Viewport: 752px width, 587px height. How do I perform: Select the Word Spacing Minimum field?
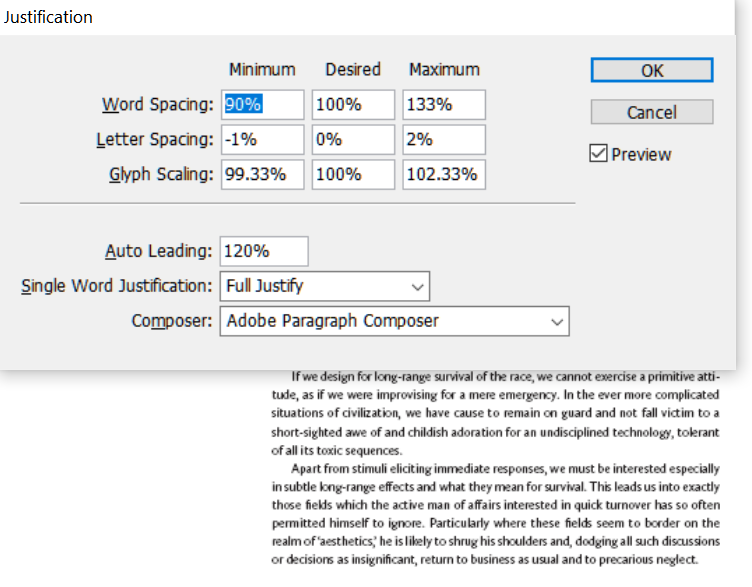pyautogui.click(x=262, y=105)
